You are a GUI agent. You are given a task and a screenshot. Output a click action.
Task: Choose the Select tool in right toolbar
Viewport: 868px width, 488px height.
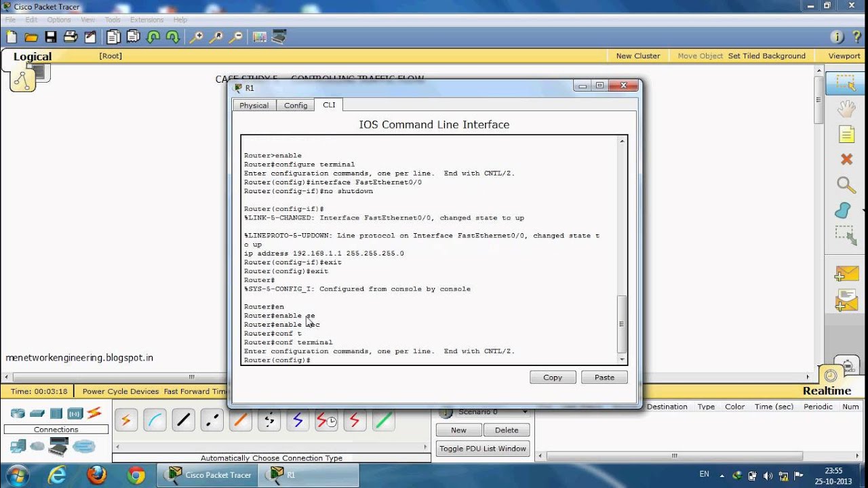[846, 83]
